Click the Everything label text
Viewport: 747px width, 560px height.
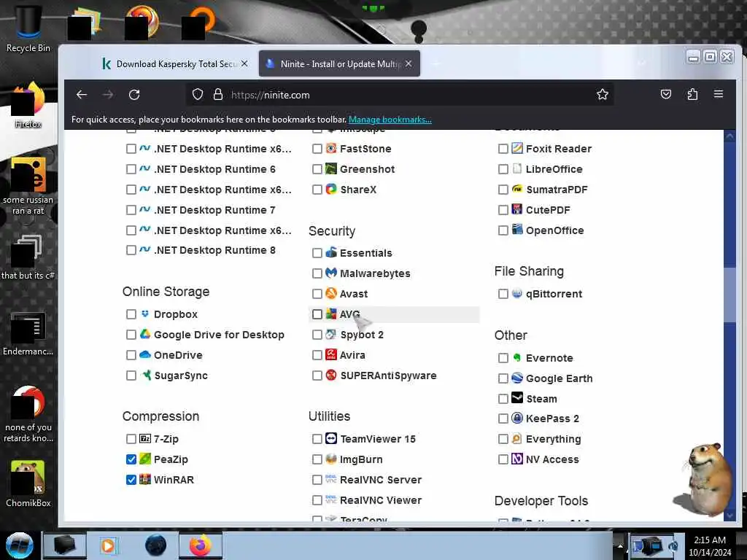point(553,439)
